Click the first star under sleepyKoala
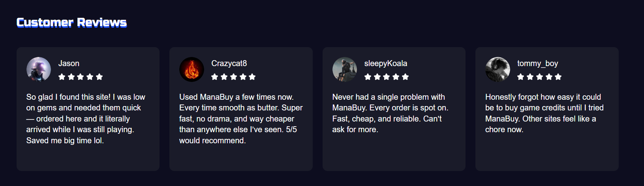The width and height of the screenshot is (644, 186). click(368, 77)
